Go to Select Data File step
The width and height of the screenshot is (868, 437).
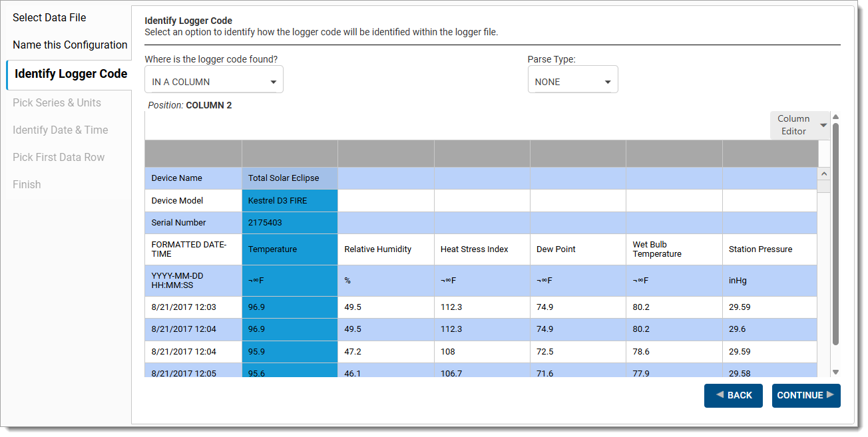[49, 17]
